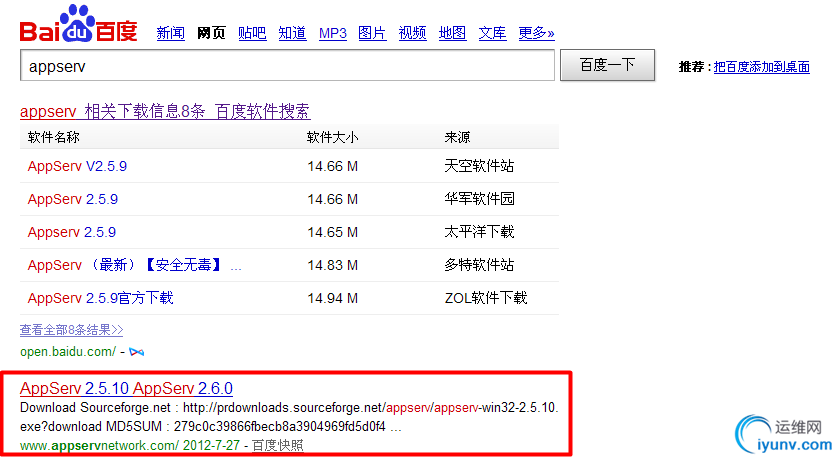This screenshot has height=461, width=838.
Task: Open appserv 相关下载信息8条 heading link
Action: pos(165,112)
